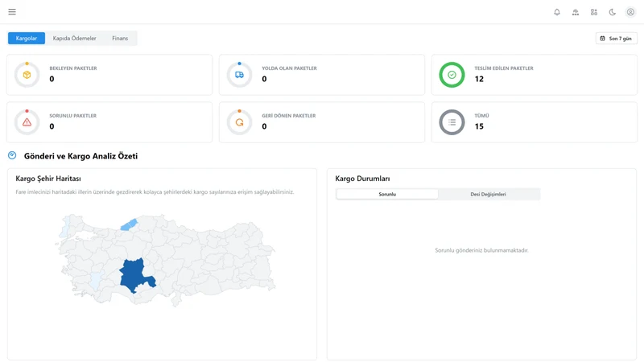Open the Geri Dönen Paketler label
Image resolution: width=644 pixels, height=362 pixels.
[289, 116]
